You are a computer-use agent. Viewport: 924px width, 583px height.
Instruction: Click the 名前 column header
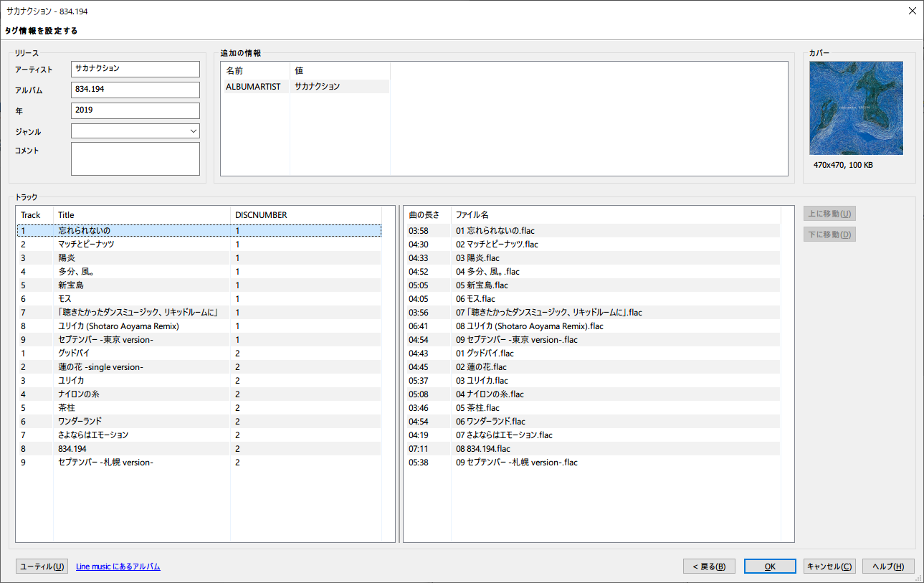pyautogui.click(x=256, y=71)
